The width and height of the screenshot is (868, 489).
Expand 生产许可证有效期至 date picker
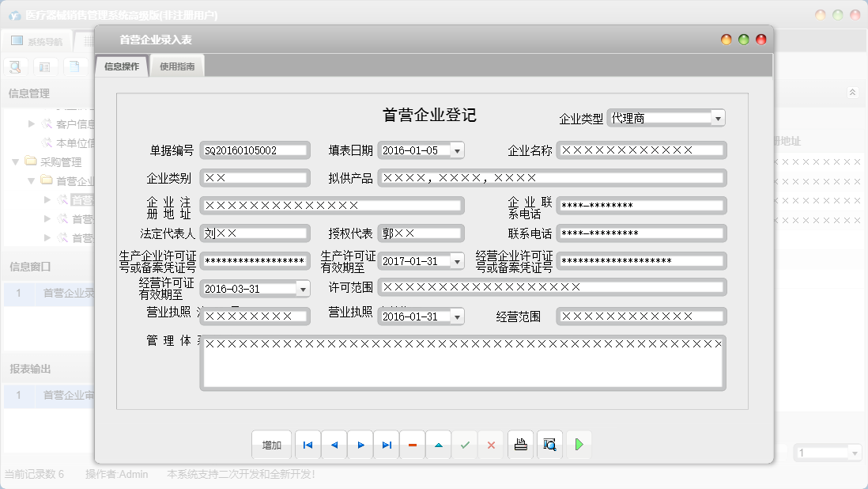click(x=457, y=261)
